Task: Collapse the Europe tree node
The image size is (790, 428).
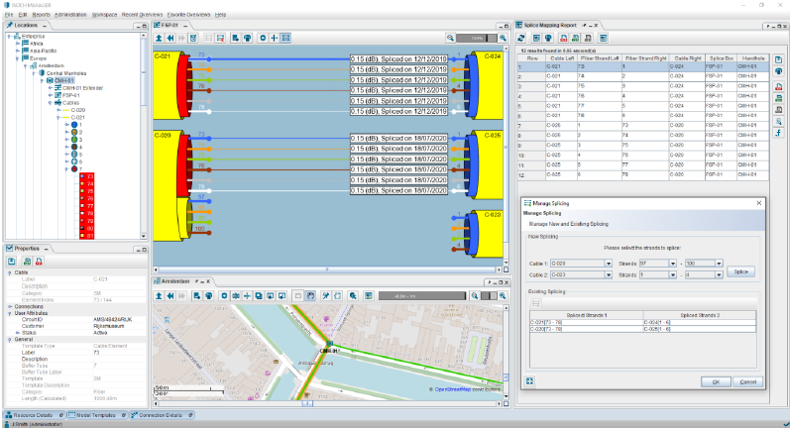Action: (19, 58)
